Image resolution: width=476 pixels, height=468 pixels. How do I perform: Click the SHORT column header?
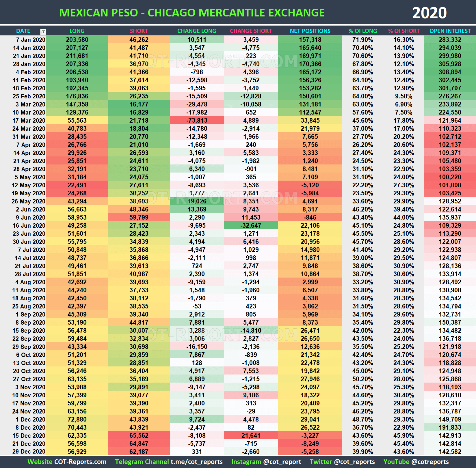(139, 31)
